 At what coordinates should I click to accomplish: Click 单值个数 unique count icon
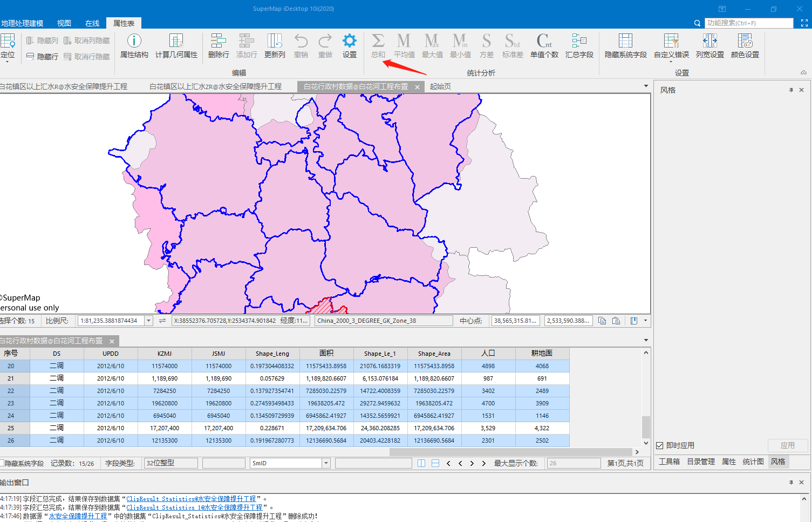pyautogui.click(x=544, y=41)
